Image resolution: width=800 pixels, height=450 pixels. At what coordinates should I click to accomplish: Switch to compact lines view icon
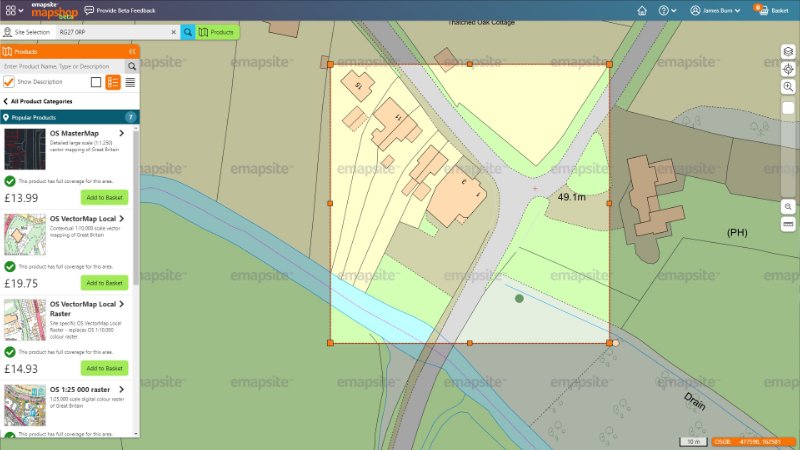click(x=131, y=82)
